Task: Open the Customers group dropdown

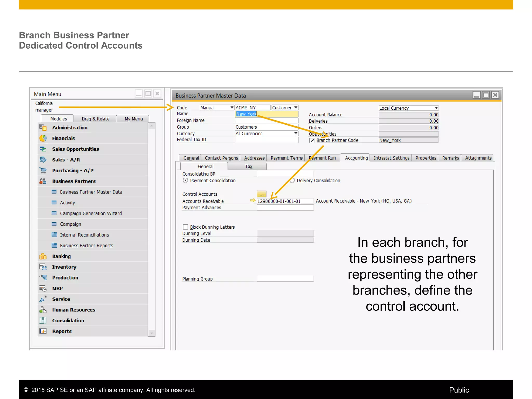Action: 296,127
